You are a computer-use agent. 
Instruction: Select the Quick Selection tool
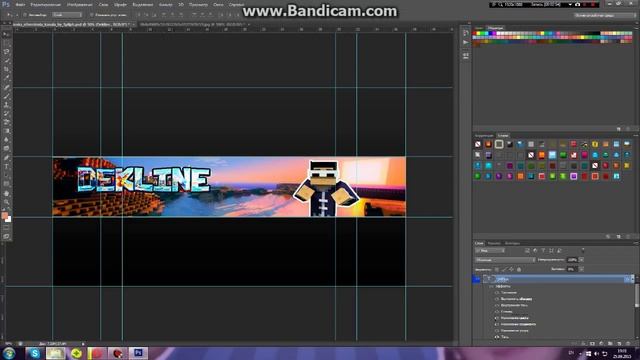tap(7, 61)
